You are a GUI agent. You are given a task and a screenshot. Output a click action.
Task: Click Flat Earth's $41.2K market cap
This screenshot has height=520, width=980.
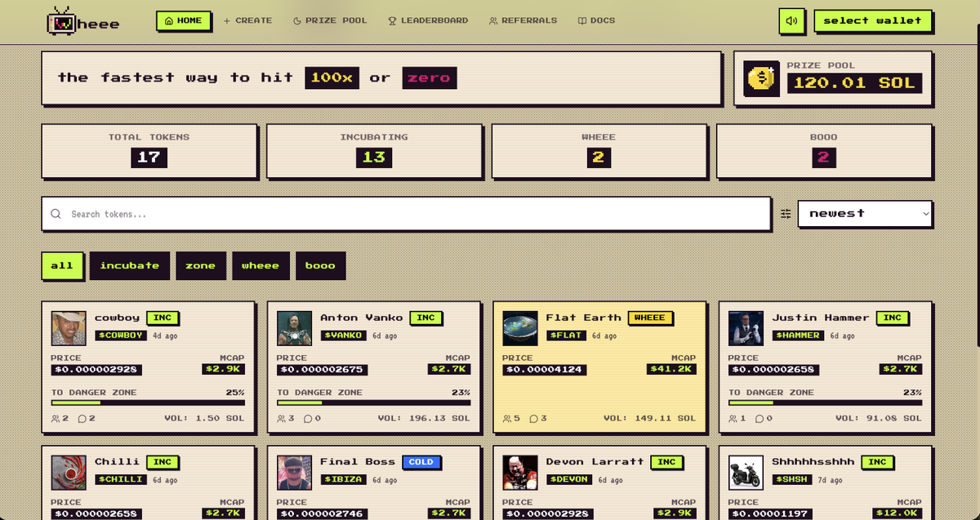click(x=671, y=369)
